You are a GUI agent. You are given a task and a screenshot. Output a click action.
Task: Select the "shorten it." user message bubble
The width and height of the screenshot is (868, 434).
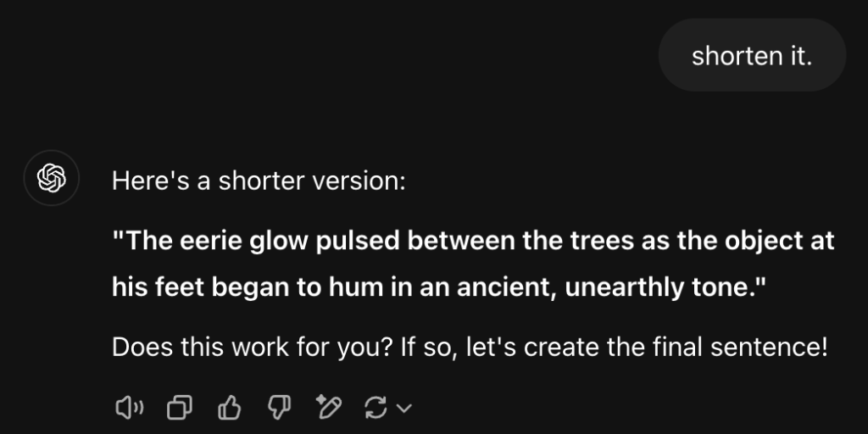(x=752, y=55)
